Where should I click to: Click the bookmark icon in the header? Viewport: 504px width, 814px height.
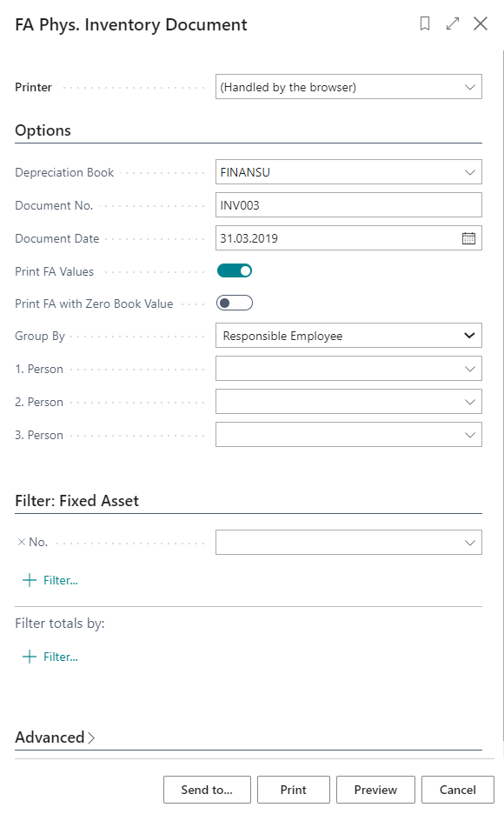[425, 23]
